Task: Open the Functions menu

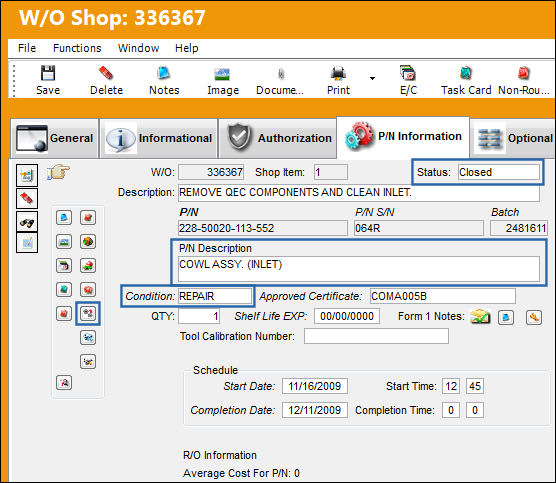Action: 77,48
